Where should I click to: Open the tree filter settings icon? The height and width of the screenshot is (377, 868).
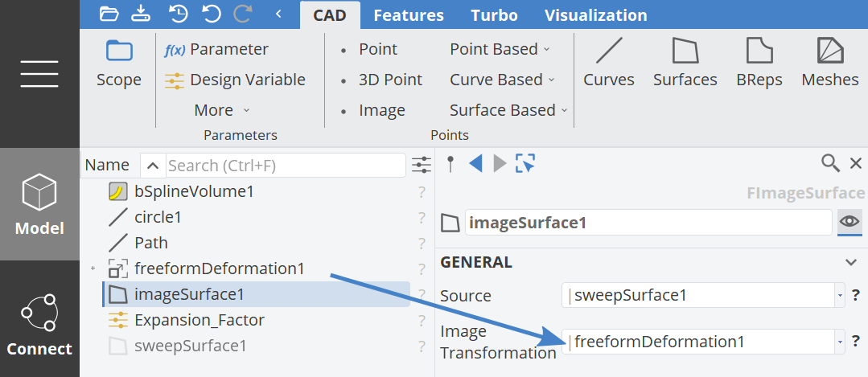click(422, 166)
